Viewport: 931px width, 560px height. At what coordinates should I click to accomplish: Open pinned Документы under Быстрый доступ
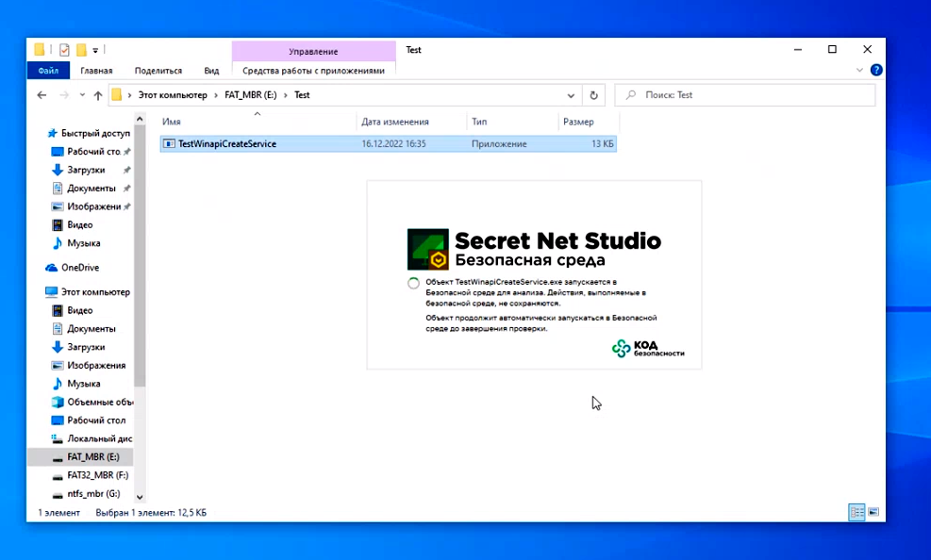click(x=91, y=188)
